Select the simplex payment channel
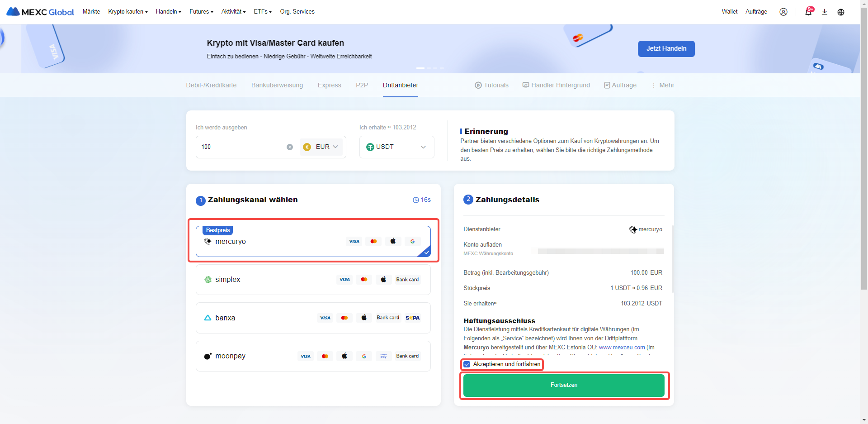The image size is (868, 424). [313, 280]
